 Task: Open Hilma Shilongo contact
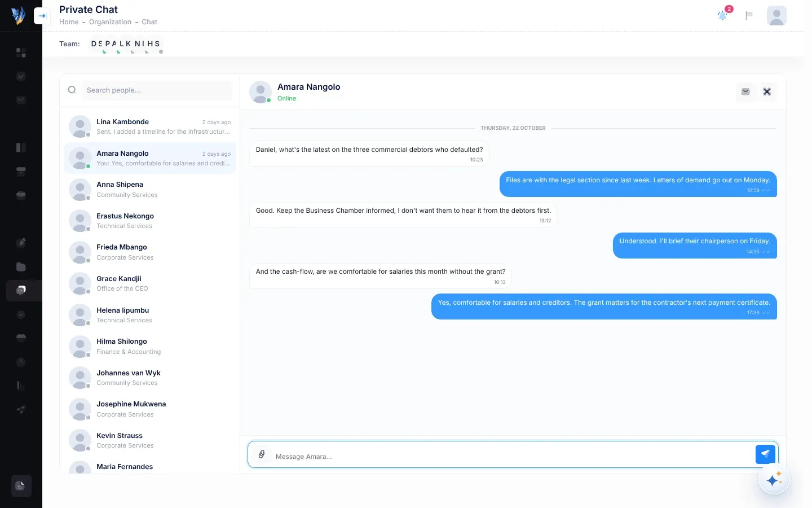[149, 347]
